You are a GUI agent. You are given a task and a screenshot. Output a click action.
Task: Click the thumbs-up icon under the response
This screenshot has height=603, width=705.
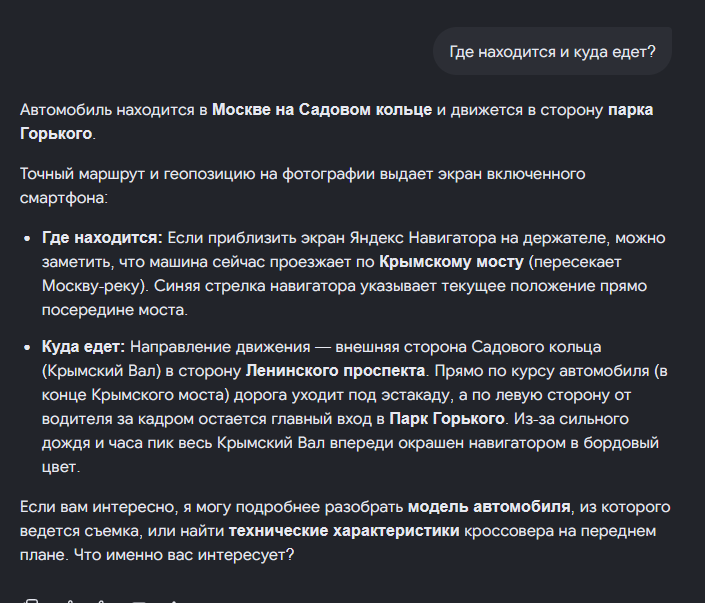pyautogui.click(x=70, y=601)
